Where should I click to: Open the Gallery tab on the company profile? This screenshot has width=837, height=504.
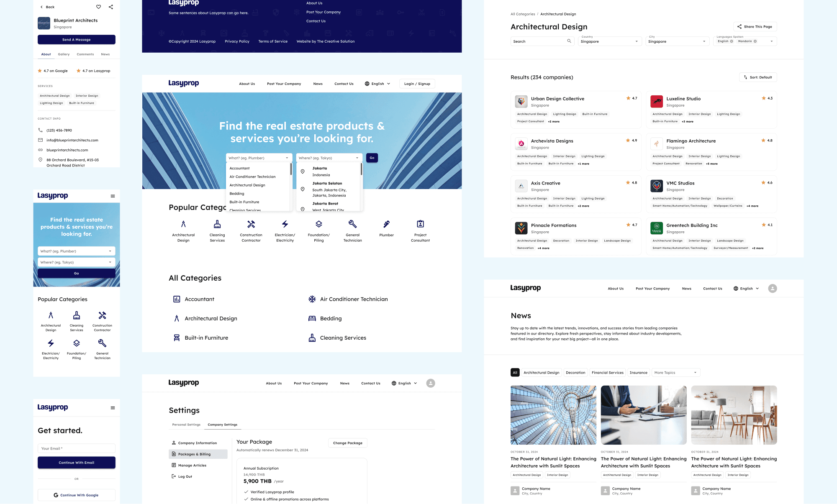(64, 54)
